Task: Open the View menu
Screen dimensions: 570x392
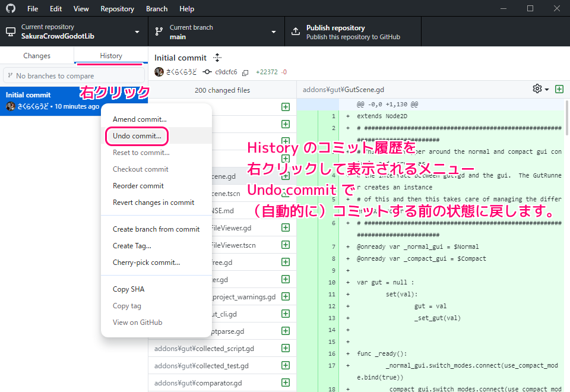Action: [x=81, y=9]
